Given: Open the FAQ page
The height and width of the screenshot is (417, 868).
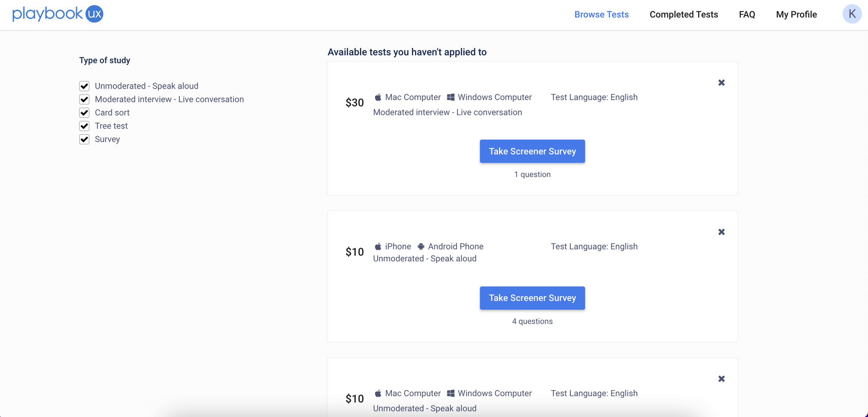Looking at the screenshot, I should pyautogui.click(x=747, y=14).
